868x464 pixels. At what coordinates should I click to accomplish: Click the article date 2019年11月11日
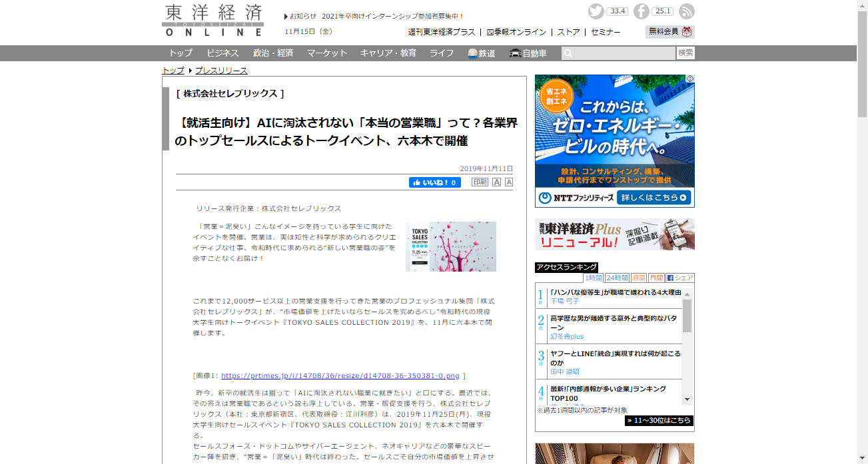coord(486,168)
